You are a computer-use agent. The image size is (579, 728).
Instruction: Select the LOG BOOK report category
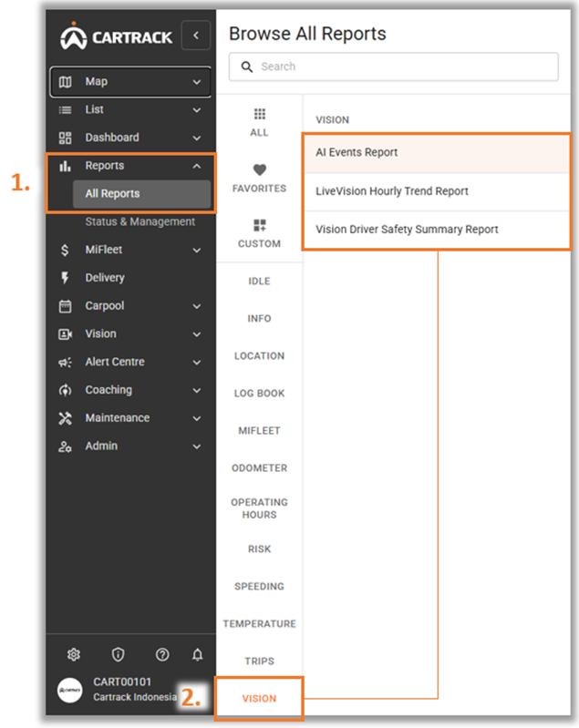click(259, 394)
